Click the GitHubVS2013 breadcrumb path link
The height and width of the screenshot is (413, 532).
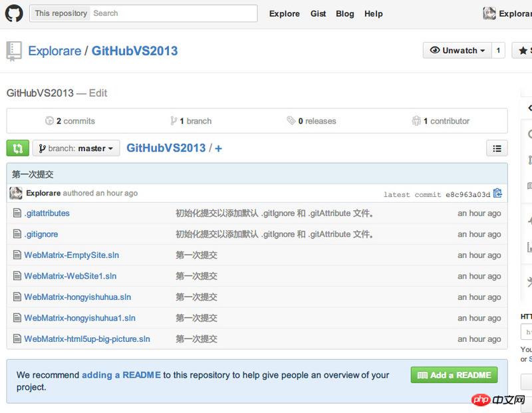(166, 148)
